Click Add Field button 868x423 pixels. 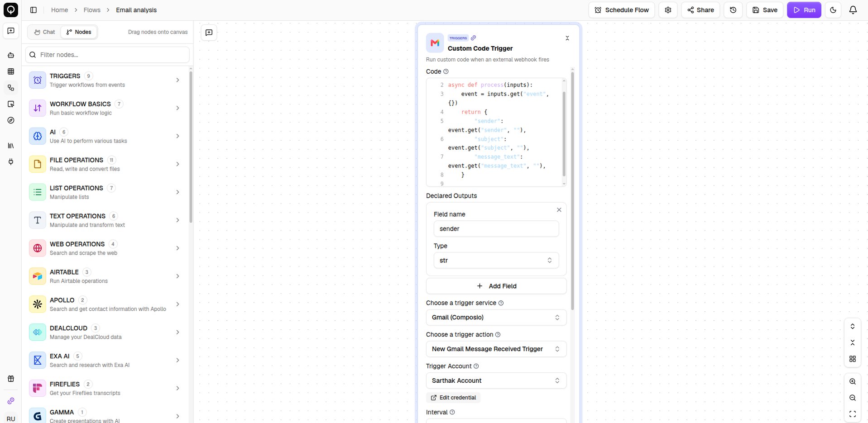point(496,286)
